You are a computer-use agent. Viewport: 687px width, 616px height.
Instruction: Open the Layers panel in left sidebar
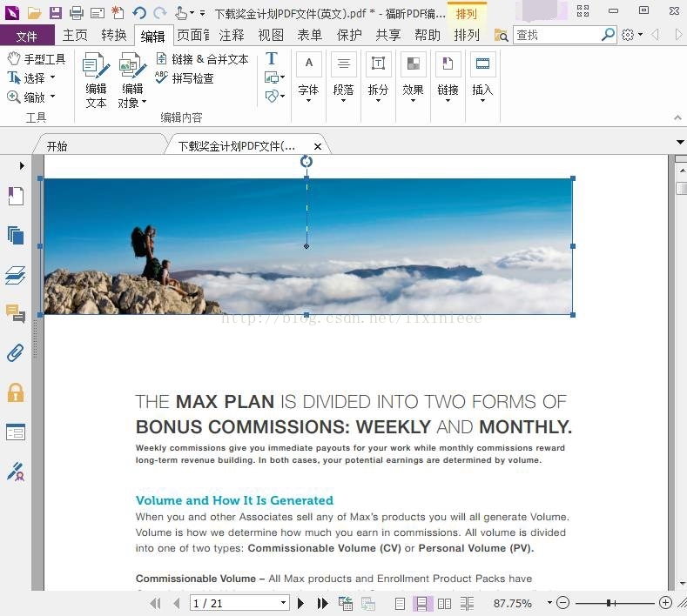point(16,276)
